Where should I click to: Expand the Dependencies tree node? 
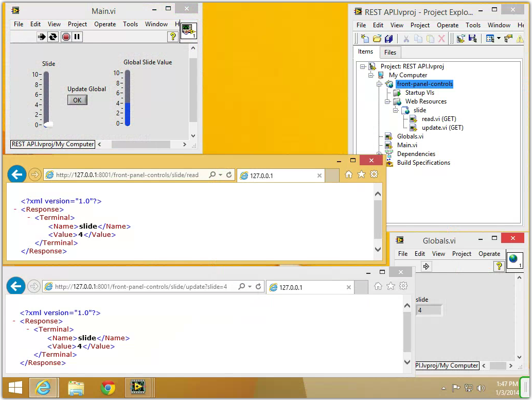click(x=379, y=154)
